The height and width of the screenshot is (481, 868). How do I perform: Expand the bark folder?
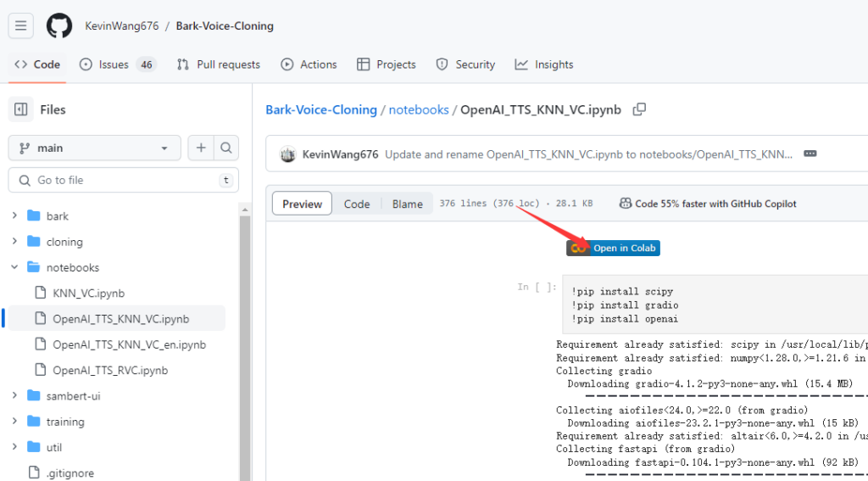(x=14, y=216)
